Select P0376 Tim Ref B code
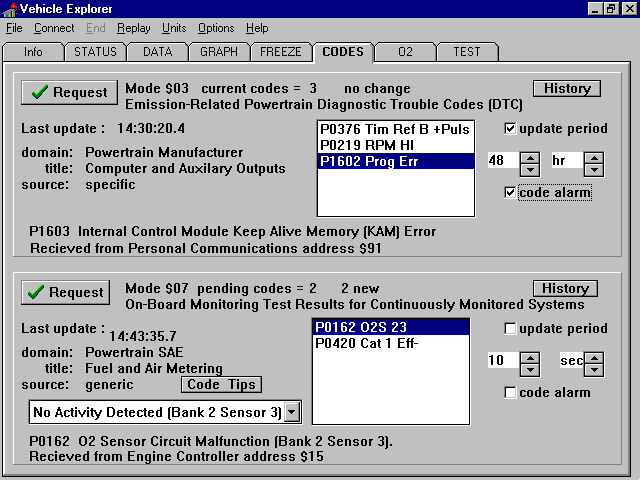 click(x=394, y=129)
